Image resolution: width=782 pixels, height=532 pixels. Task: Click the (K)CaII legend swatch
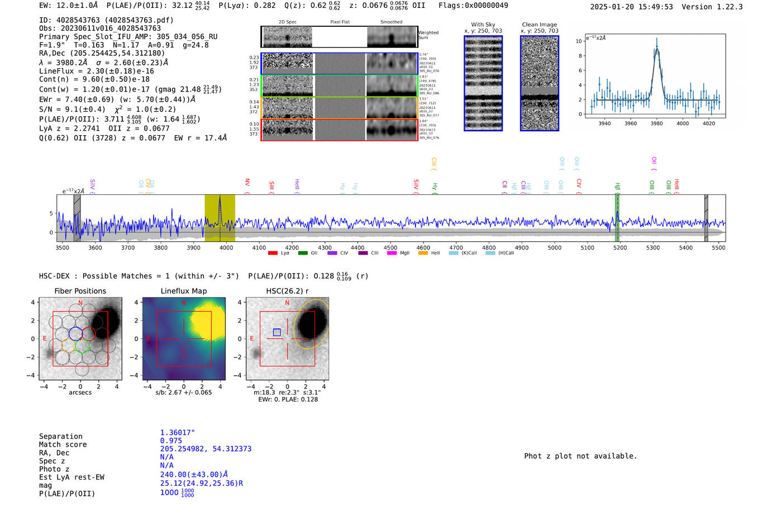[454, 253]
